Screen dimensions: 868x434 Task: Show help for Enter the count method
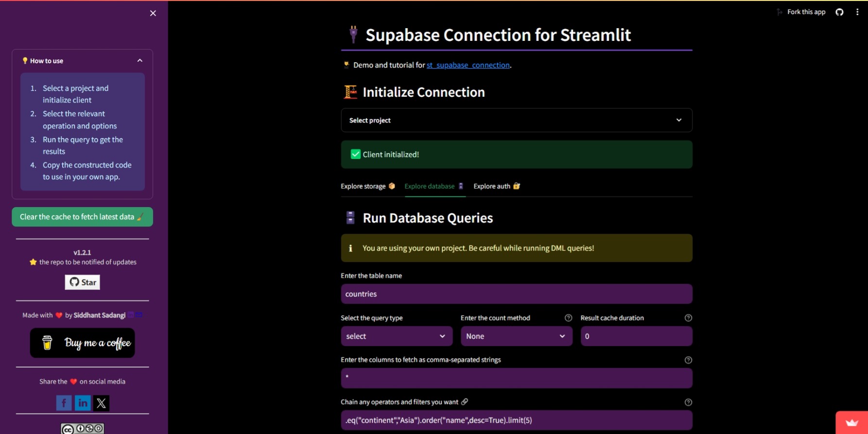[x=568, y=318]
